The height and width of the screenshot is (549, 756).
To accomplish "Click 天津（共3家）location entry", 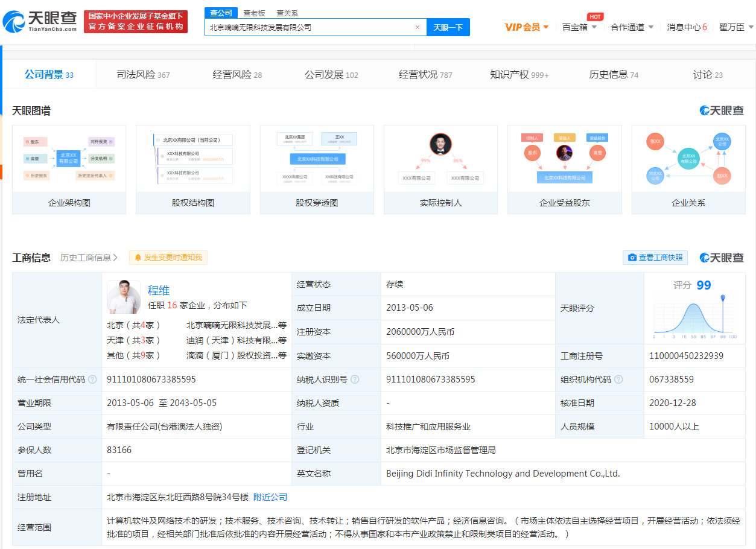I will pyautogui.click(x=134, y=340).
